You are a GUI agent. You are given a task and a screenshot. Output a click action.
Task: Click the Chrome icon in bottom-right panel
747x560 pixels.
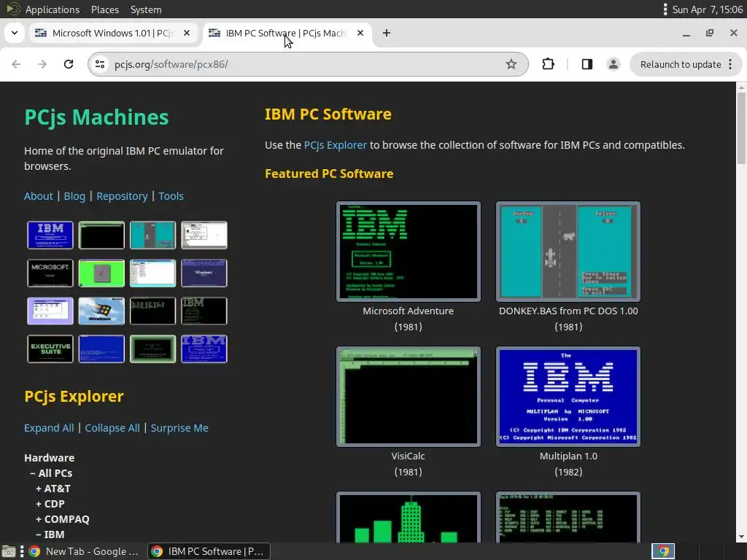click(663, 551)
